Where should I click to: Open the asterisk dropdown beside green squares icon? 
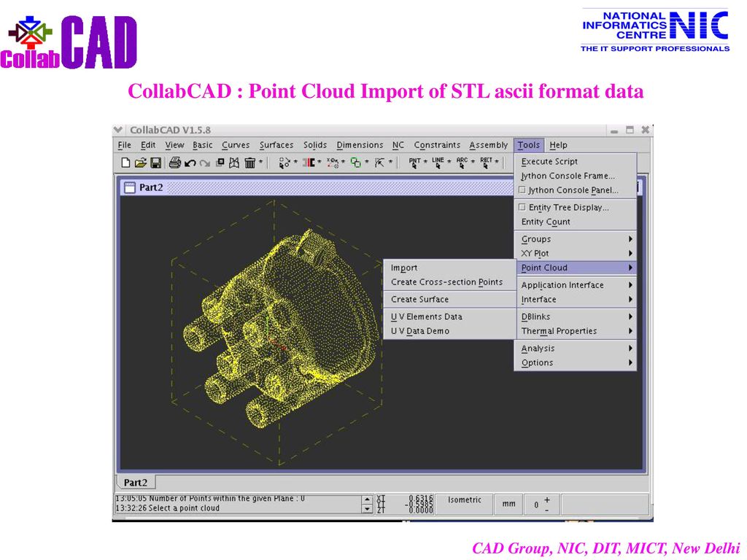[x=366, y=162]
